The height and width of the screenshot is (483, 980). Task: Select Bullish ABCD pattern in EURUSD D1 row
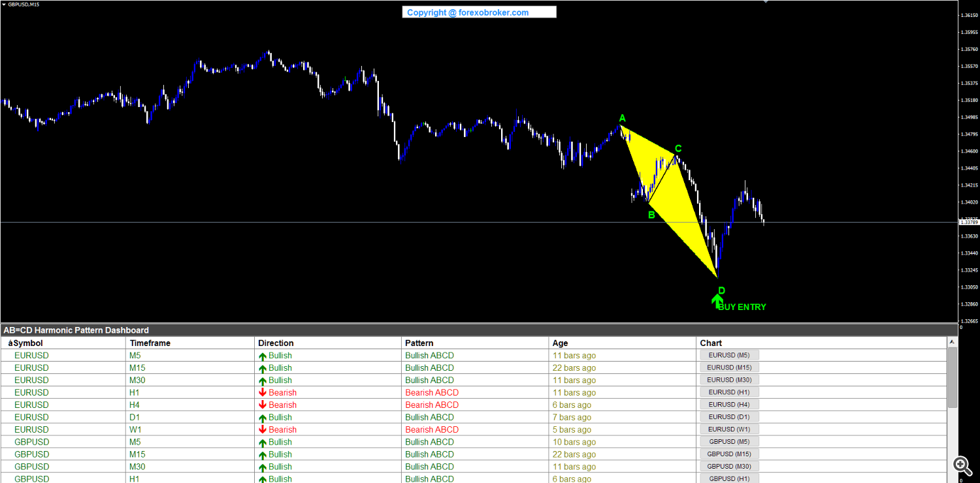tap(429, 418)
